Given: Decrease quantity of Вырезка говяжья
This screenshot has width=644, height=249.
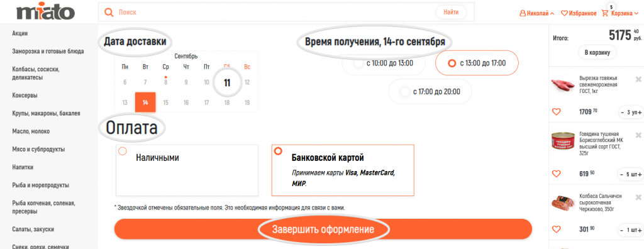Looking at the screenshot, I should coord(623,112).
